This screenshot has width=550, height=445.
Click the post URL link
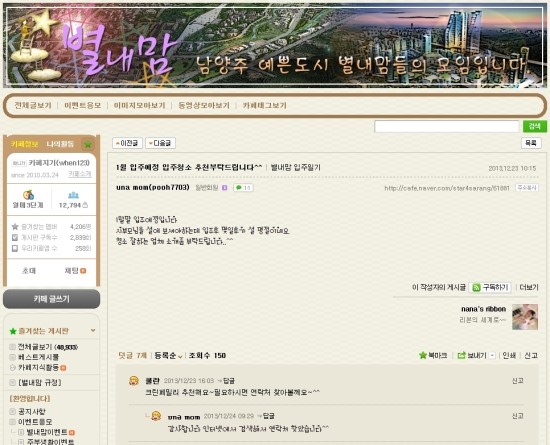pos(447,188)
